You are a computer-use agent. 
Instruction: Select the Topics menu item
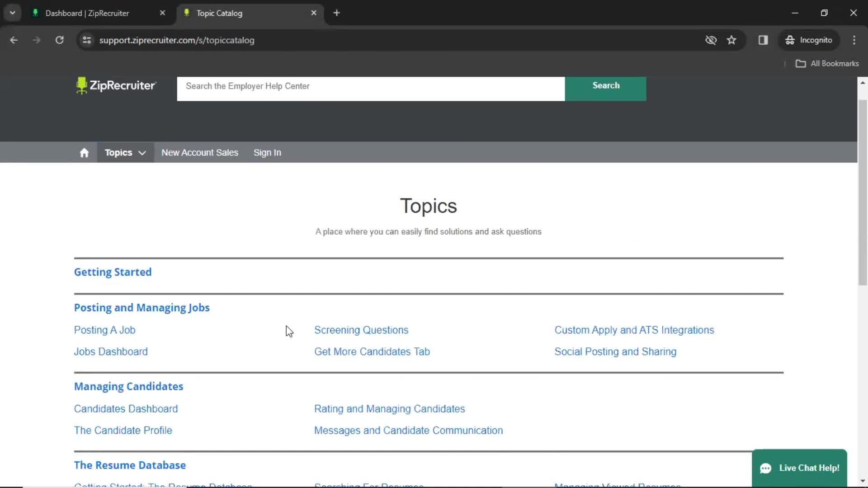coord(118,152)
